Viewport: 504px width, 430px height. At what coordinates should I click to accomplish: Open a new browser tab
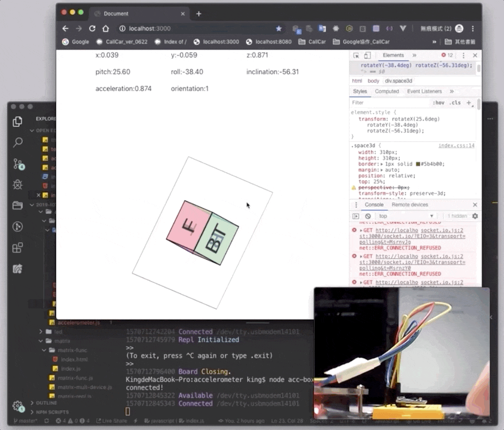[198, 14]
